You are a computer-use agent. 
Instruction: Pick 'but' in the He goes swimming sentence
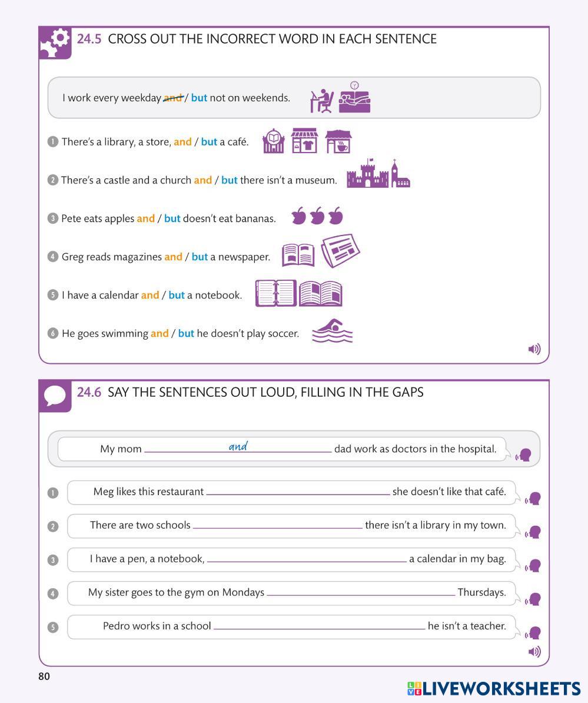pos(186,333)
